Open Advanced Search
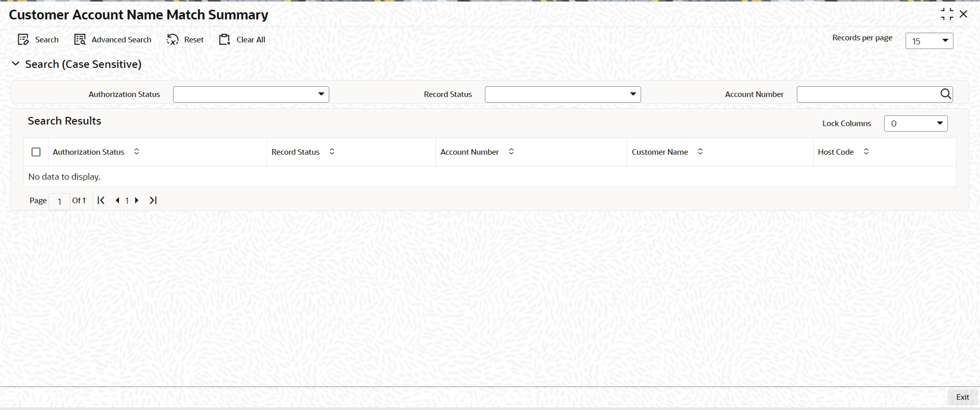 (x=113, y=40)
